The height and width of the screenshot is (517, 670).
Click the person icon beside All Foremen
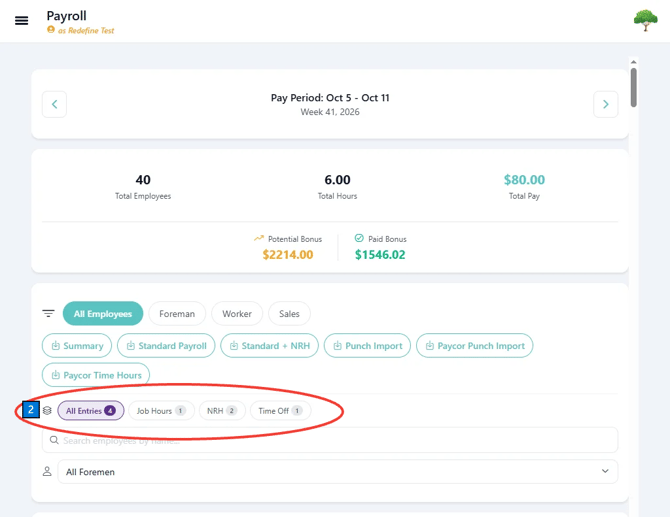click(x=47, y=471)
